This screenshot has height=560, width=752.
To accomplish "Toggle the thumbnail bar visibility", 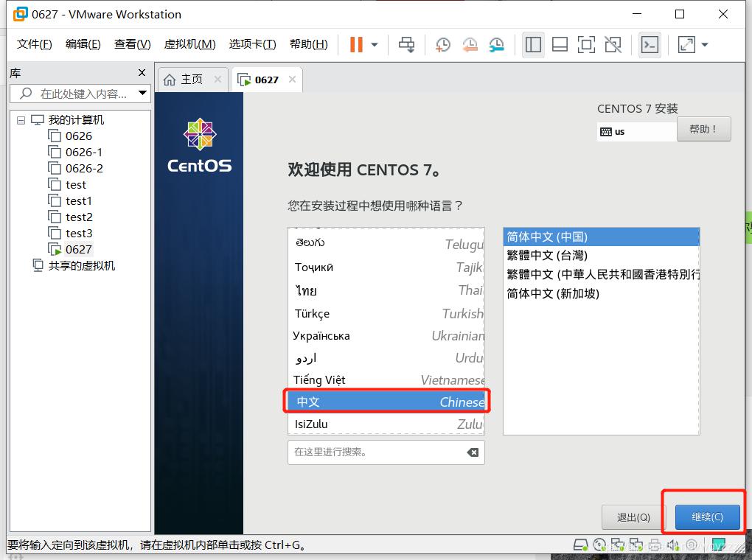I will [560, 45].
